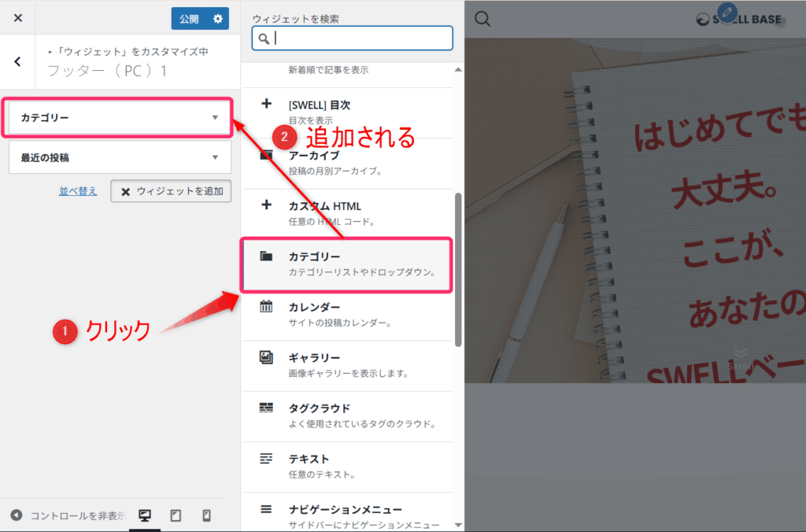Select the ギャラリー widget entry

pos(347,365)
